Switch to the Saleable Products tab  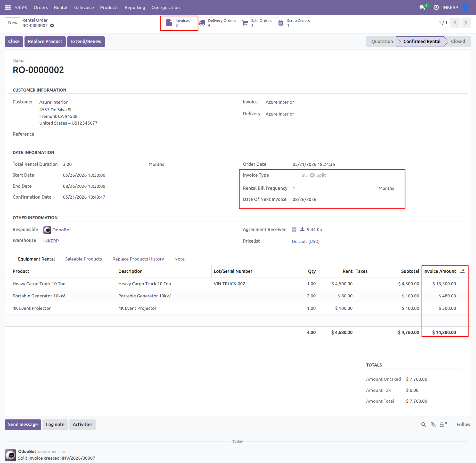84,259
